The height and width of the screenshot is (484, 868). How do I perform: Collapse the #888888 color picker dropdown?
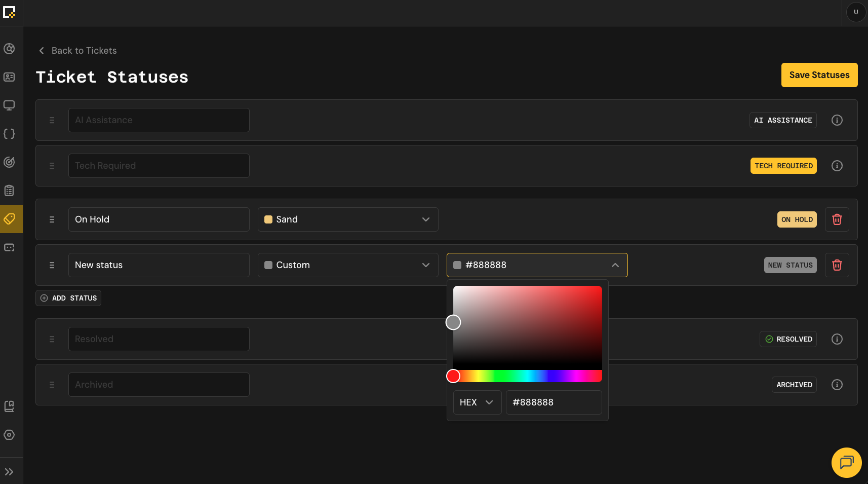tap(537, 265)
